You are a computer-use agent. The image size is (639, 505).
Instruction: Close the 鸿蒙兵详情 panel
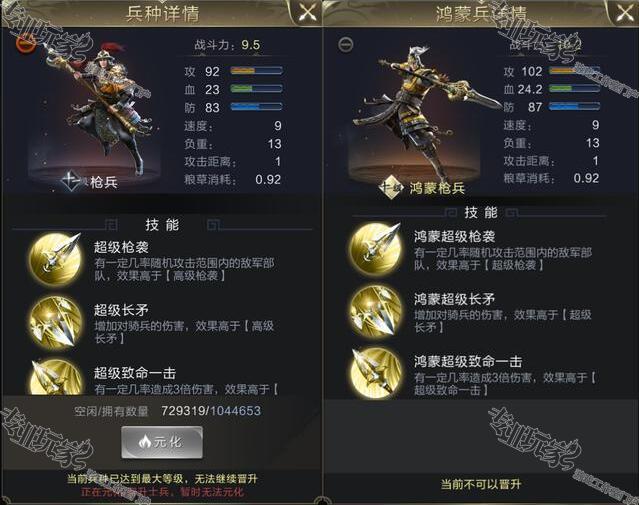[625, 13]
